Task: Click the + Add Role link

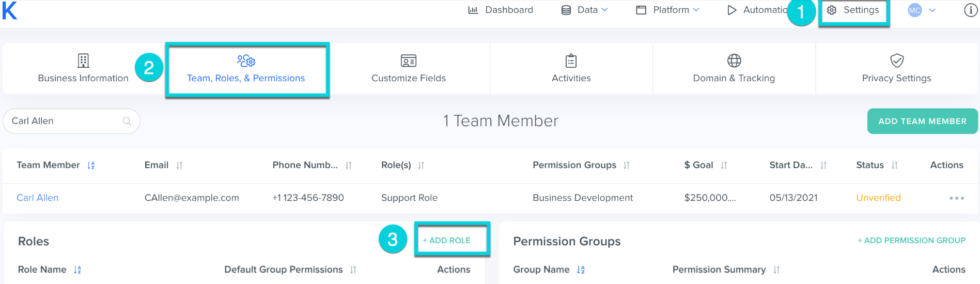Action: [x=447, y=241]
